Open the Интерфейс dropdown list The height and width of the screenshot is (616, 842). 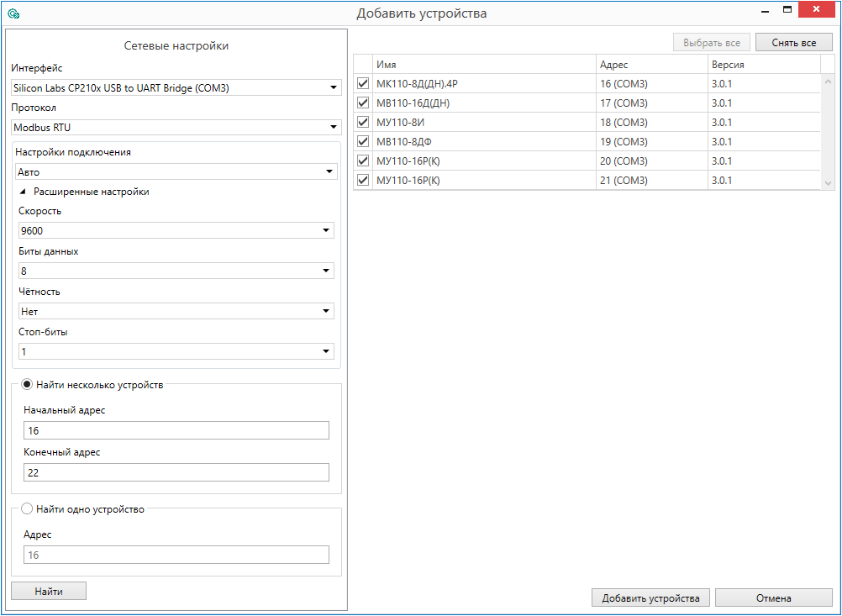(176, 87)
